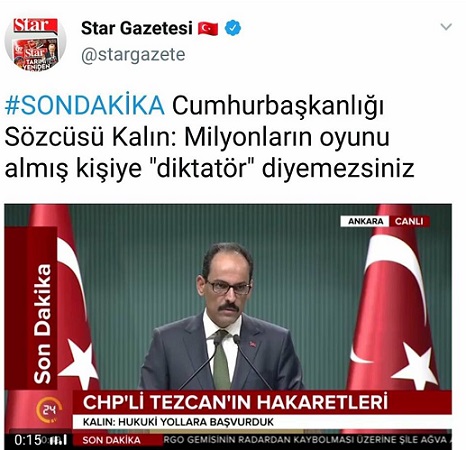Viewport: 466px width, 450px height.
Task: Click the red CANLI live badge
Action: click(409, 221)
